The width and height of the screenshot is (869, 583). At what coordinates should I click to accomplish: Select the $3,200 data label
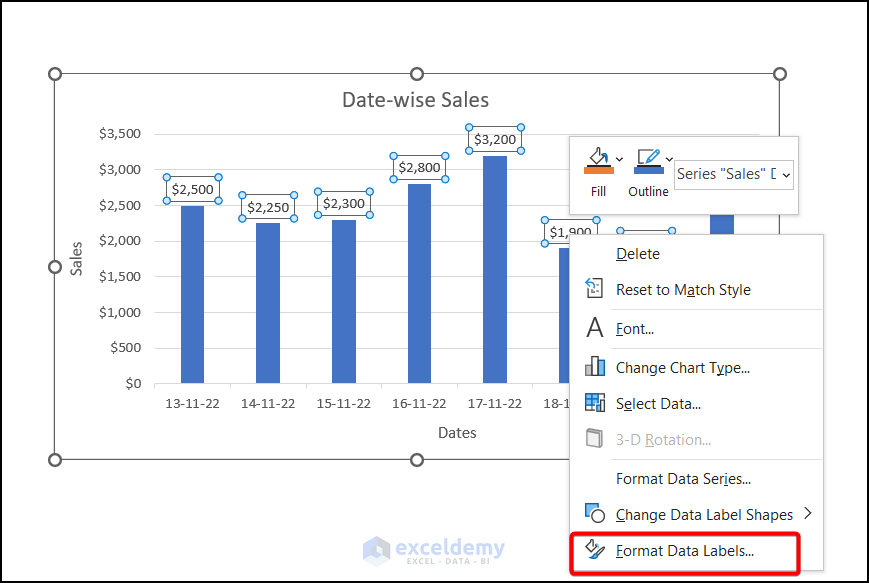pos(493,139)
